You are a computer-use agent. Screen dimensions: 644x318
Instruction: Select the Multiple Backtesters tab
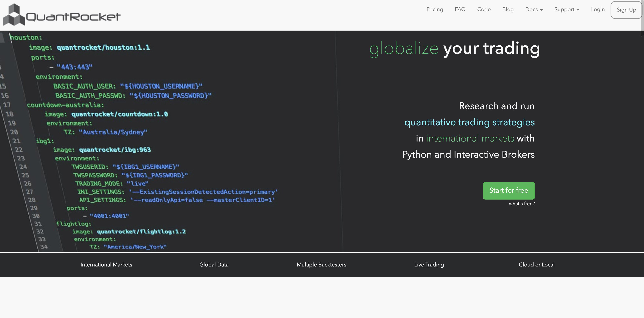(321, 265)
